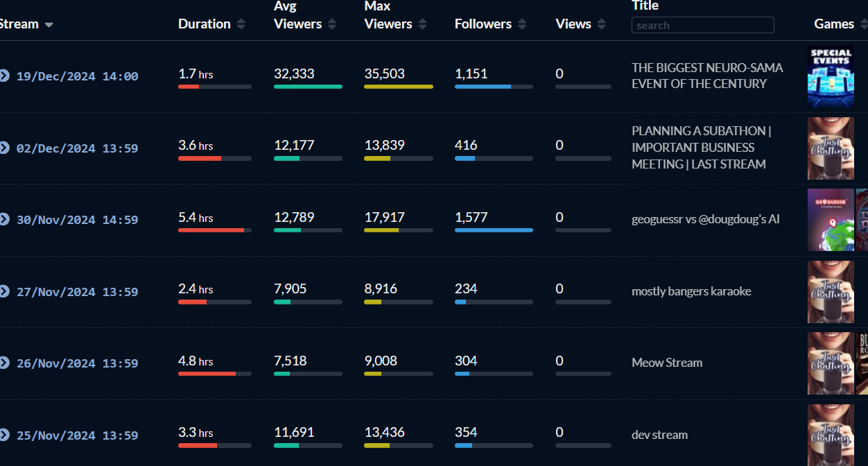Click the 13,436 max viewers value
The height and width of the screenshot is (466, 868).
(384, 432)
